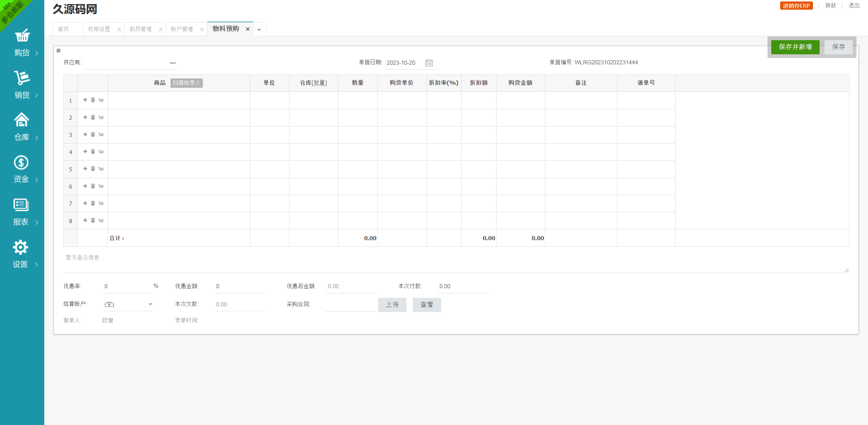This screenshot has width=868, height=425.
Task: Click the calendar icon beside 单据日期
Action: (x=429, y=63)
